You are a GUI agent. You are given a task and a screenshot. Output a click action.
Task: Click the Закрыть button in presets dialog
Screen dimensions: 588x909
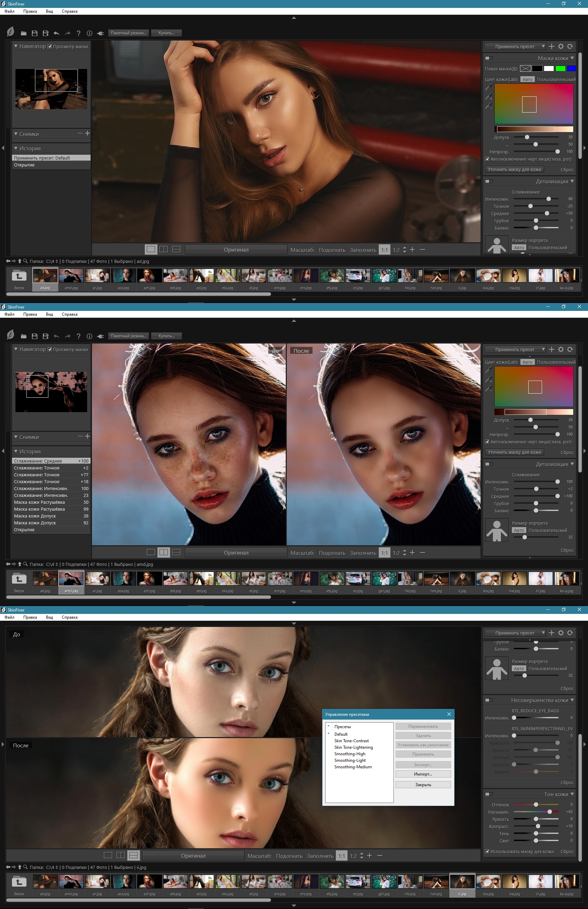click(423, 784)
